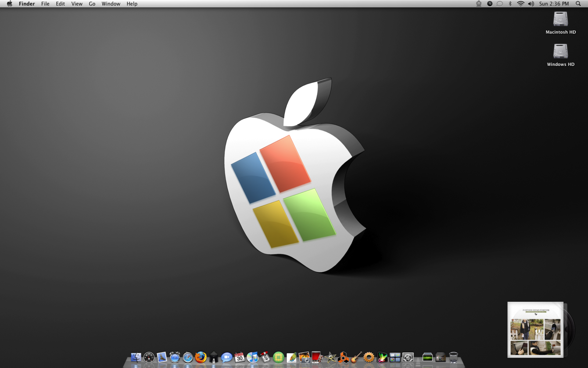Open Photo Booth from the Dock

point(317,357)
